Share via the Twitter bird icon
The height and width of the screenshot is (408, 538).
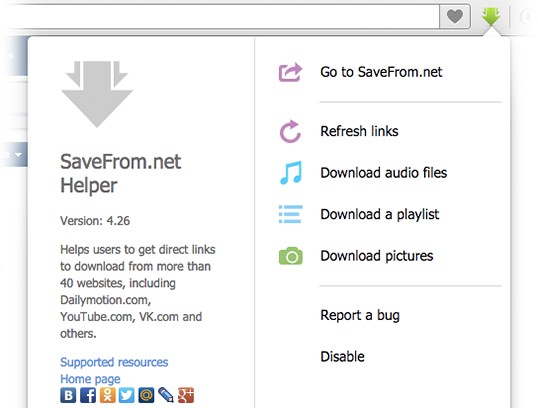coord(127,395)
